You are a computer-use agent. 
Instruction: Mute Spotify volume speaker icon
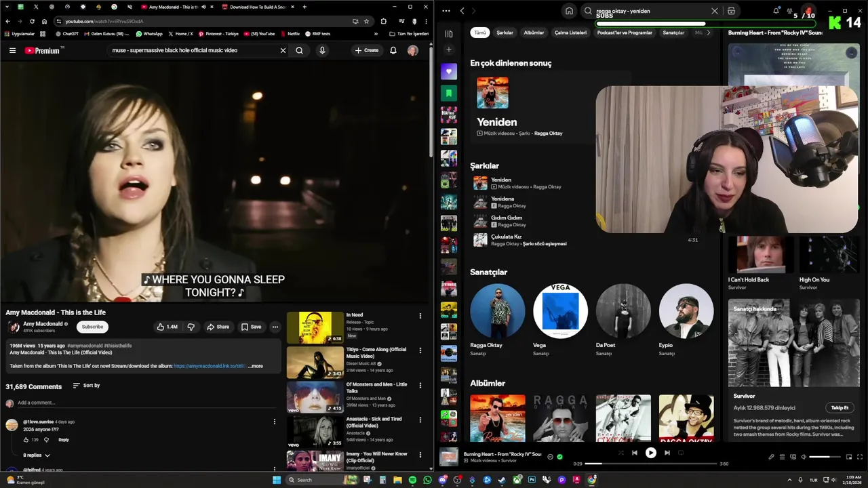[804, 457]
